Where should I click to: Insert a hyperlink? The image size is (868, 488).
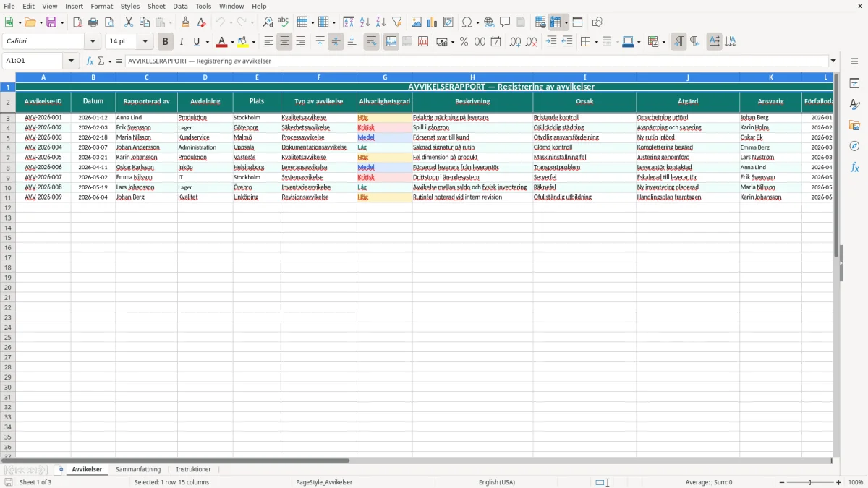489,22
